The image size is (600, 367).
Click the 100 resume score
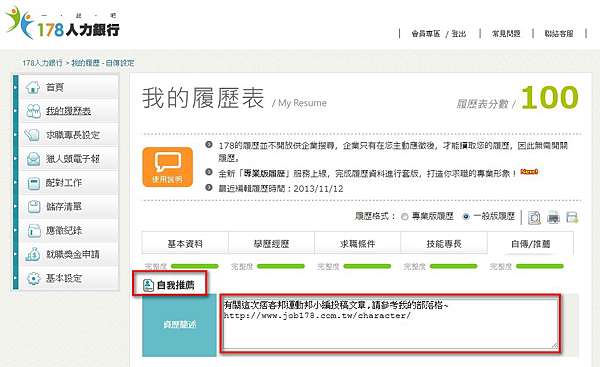550,98
